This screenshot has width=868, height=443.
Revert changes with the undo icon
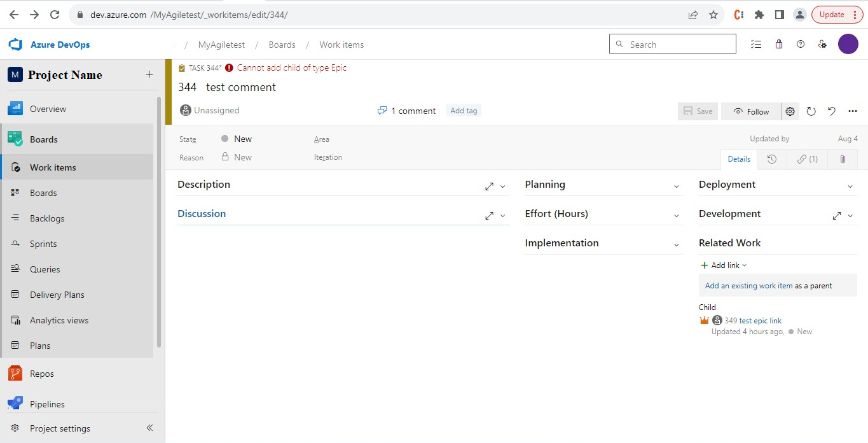pyautogui.click(x=832, y=111)
